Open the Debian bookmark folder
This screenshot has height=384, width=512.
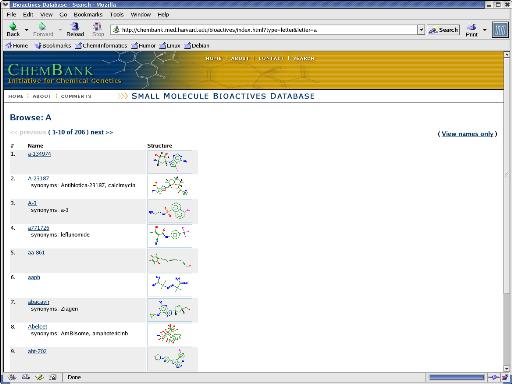point(197,45)
